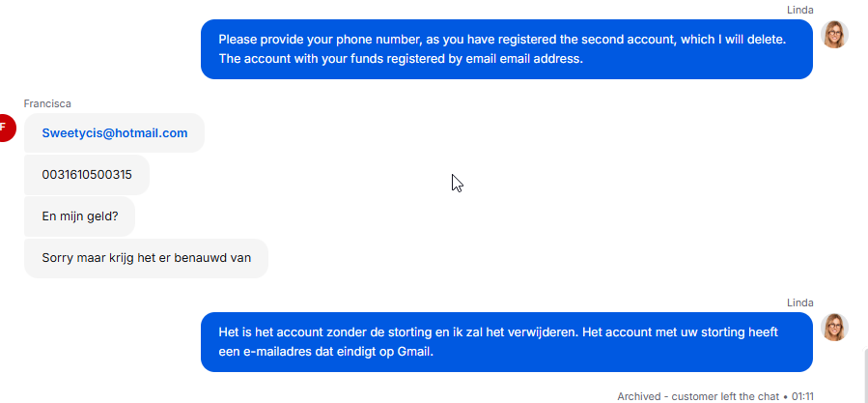
Task: Click the Francisca sender name label
Action: (47, 103)
